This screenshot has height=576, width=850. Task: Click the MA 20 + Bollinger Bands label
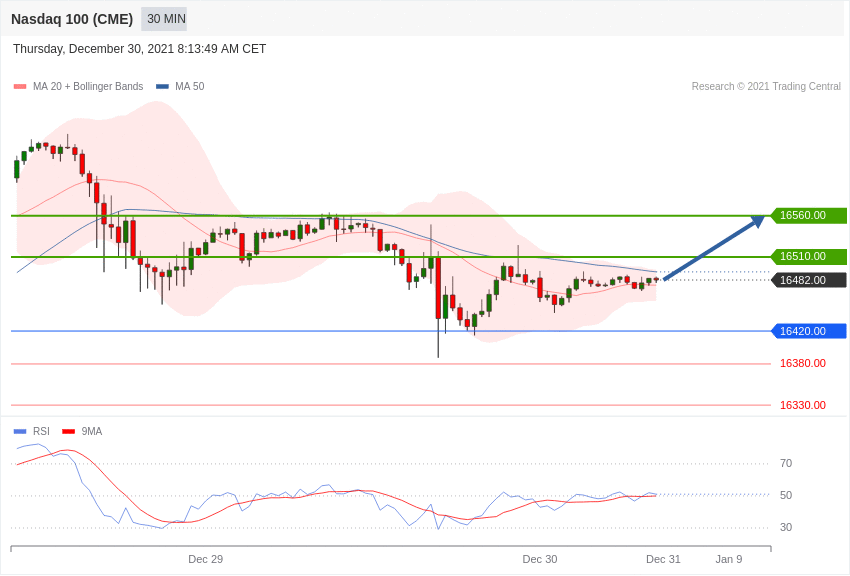point(88,86)
